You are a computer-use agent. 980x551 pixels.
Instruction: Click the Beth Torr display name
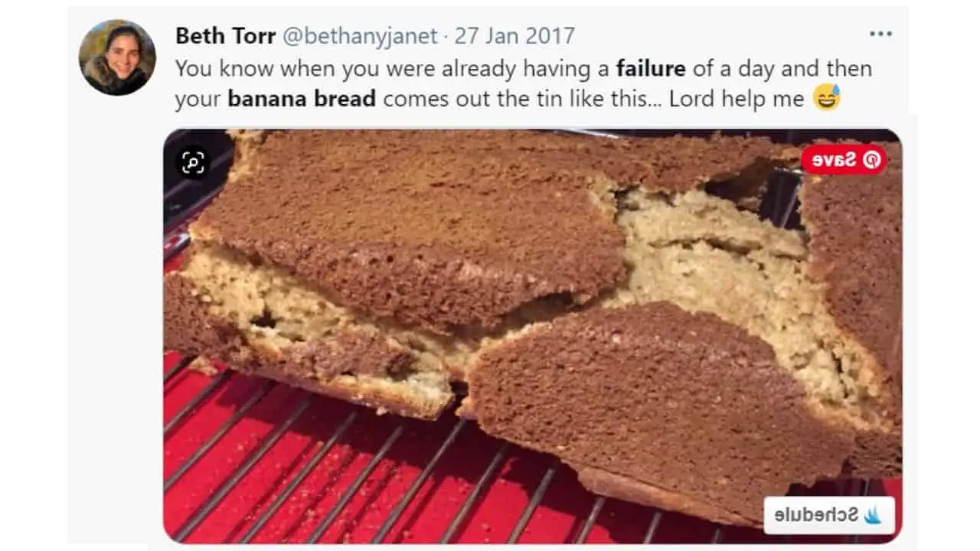point(226,35)
